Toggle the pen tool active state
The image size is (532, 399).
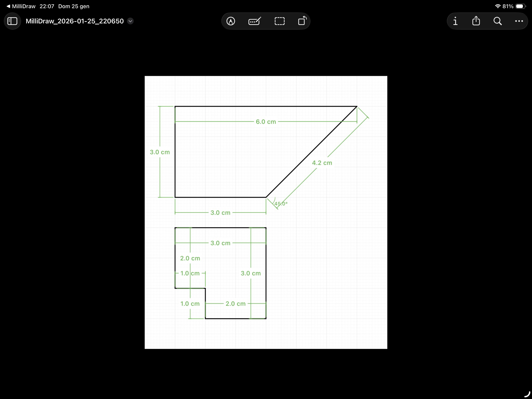click(x=231, y=21)
